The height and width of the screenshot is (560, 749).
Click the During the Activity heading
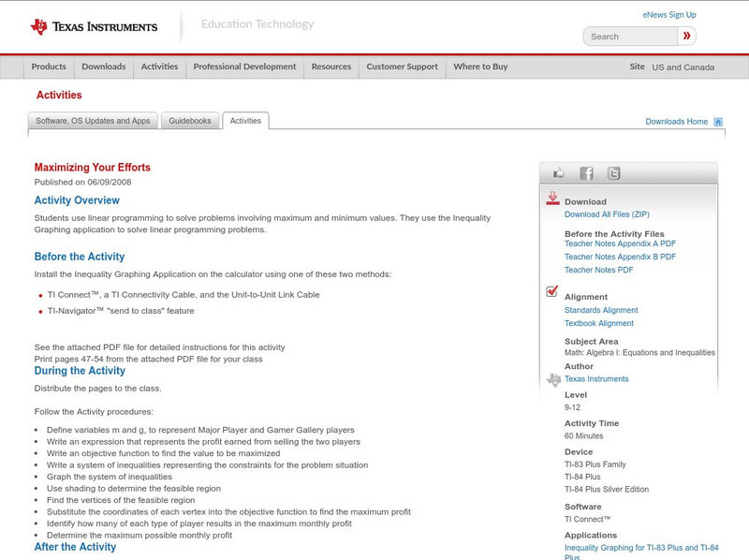80,371
